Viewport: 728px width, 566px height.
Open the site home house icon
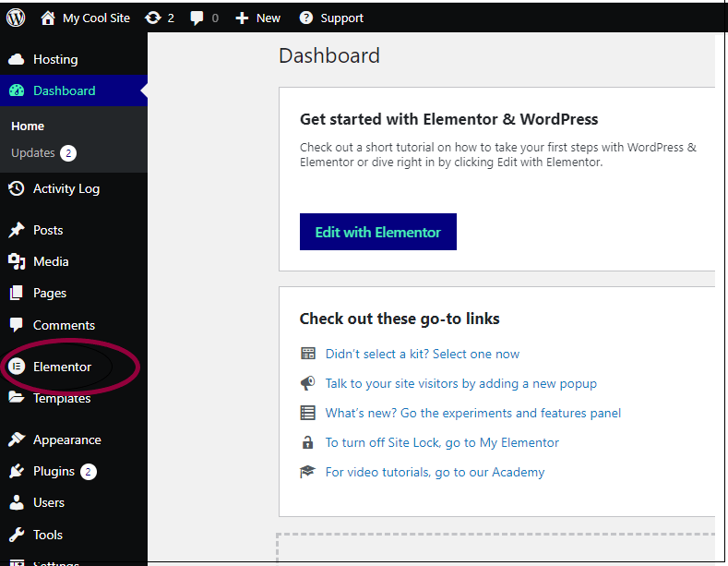click(47, 18)
